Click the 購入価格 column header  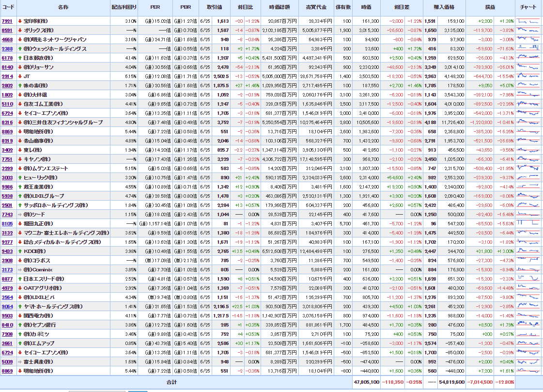tap(444, 8)
